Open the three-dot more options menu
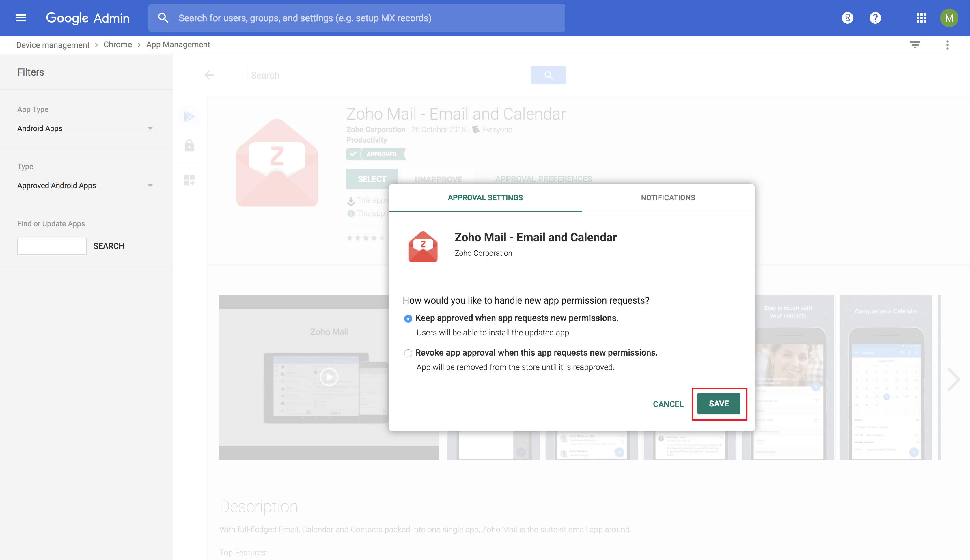 coord(947,45)
